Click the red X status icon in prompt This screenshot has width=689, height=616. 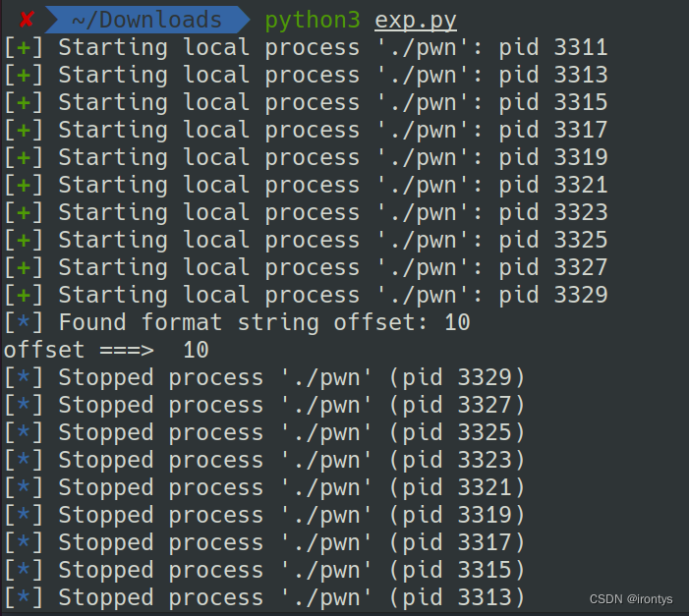coord(27,20)
